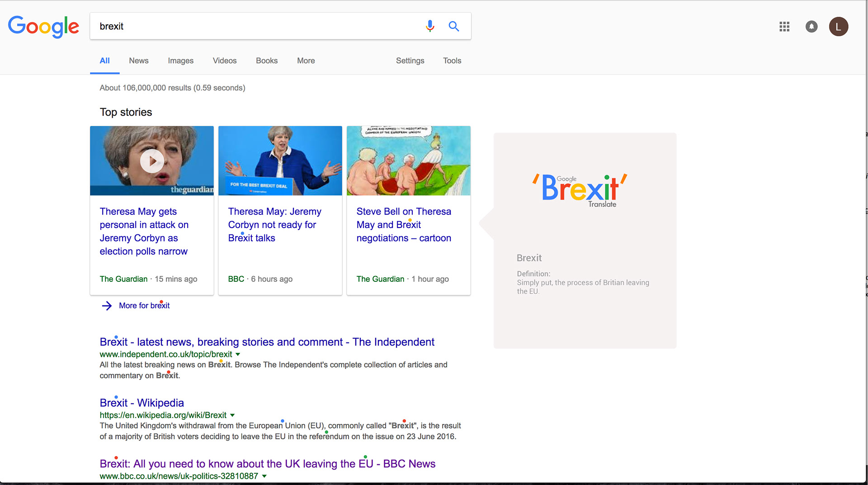Switch to the Images tab
The image size is (868, 485).
pos(180,61)
